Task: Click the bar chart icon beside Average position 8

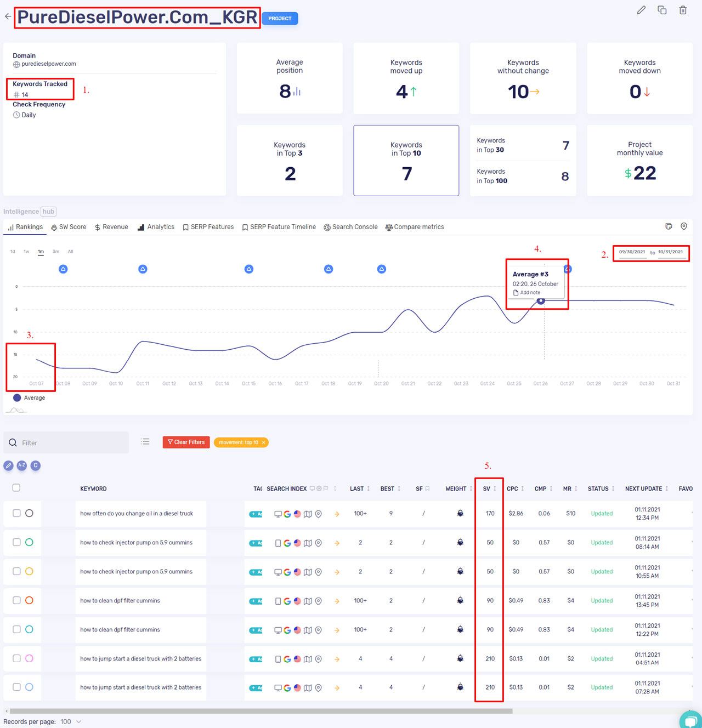Action: tap(297, 92)
